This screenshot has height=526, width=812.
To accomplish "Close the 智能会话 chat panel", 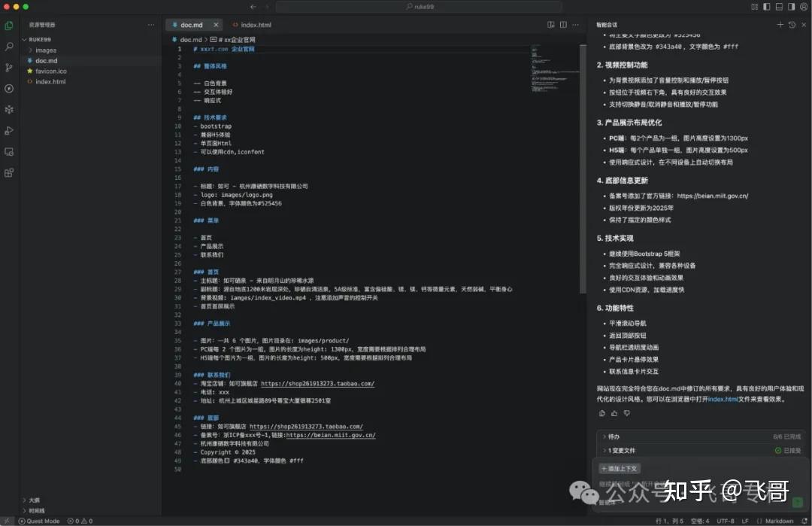I will pyautogui.click(x=804, y=25).
